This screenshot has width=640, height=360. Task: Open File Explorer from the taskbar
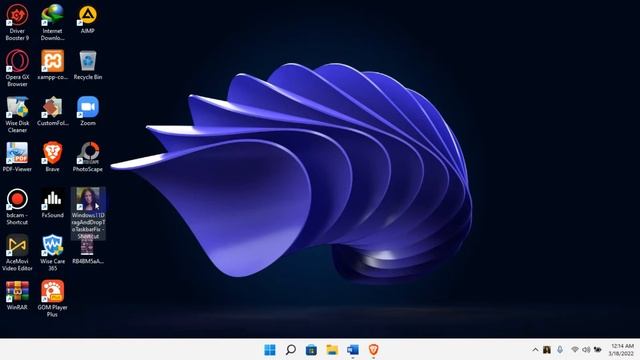[332, 350]
